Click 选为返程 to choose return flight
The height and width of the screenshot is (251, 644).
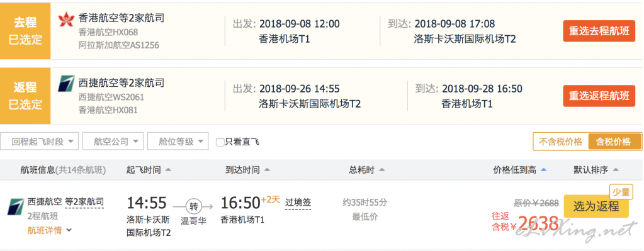point(596,206)
